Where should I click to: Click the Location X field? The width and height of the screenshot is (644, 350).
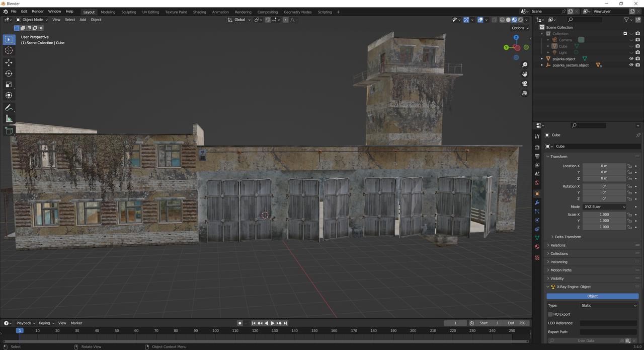(x=604, y=166)
